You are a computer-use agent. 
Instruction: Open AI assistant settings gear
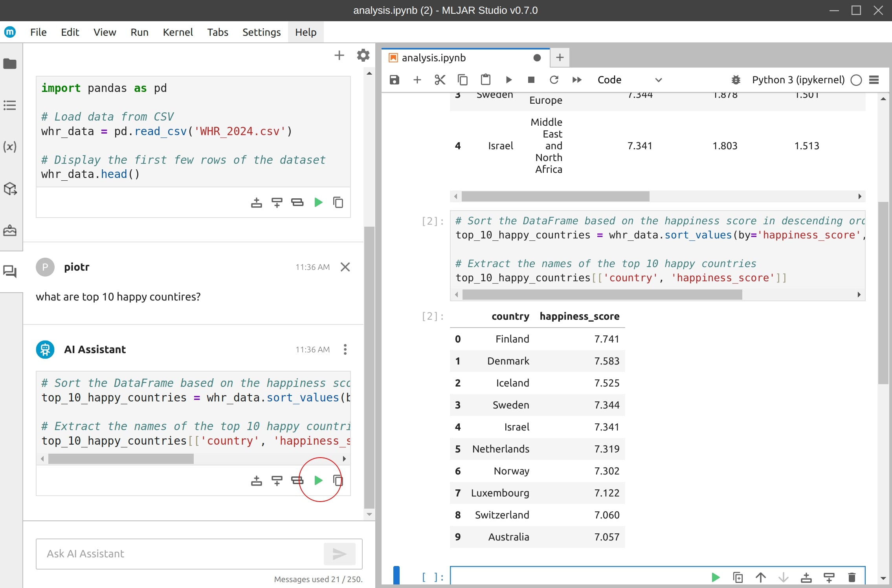363,55
